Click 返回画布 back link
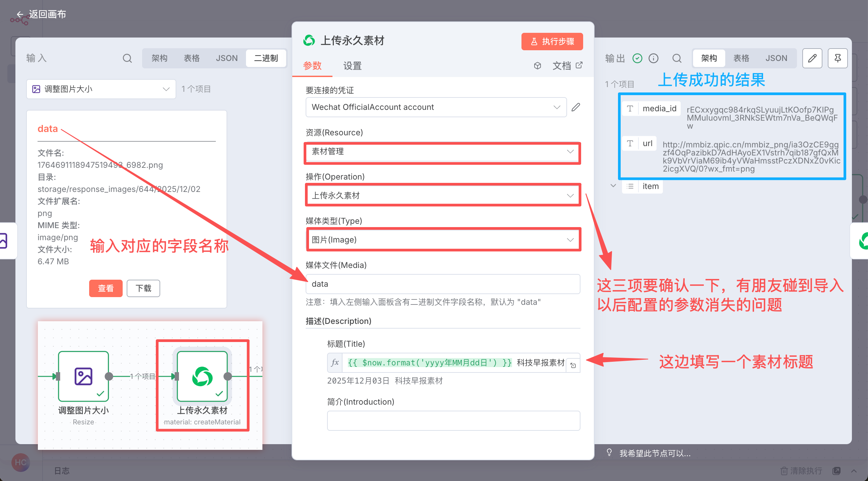 [x=42, y=14]
